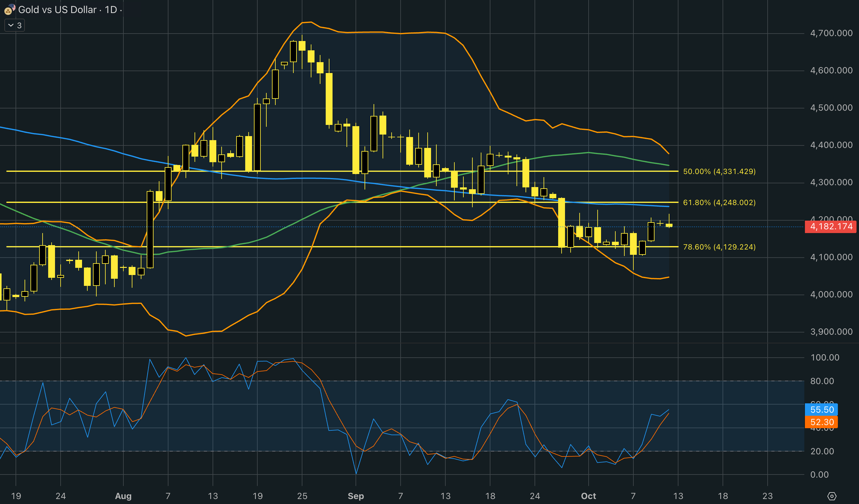This screenshot has width=859, height=504.
Task: Expand the indicators legend showing 3
Action: pyautogui.click(x=14, y=25)
